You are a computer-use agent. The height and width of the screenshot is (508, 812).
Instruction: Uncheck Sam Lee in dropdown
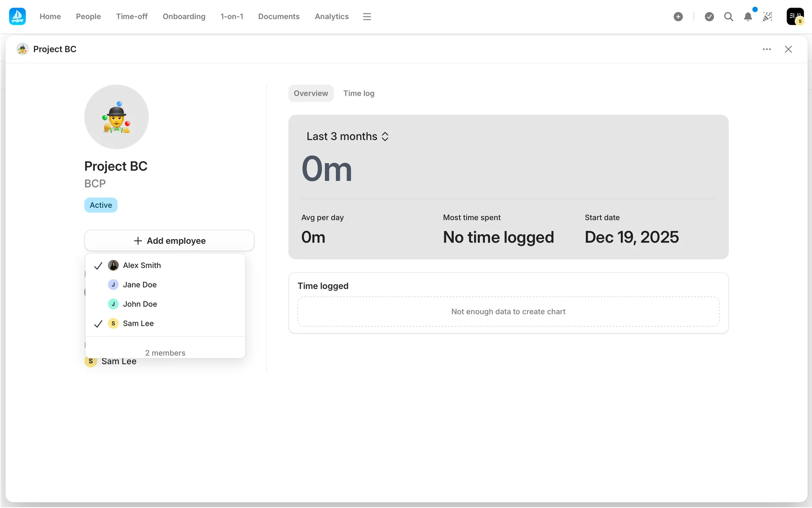(138, 323)
